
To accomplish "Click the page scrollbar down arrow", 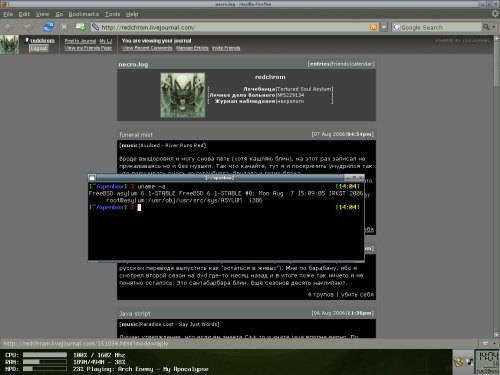I will tap(496, 335).
